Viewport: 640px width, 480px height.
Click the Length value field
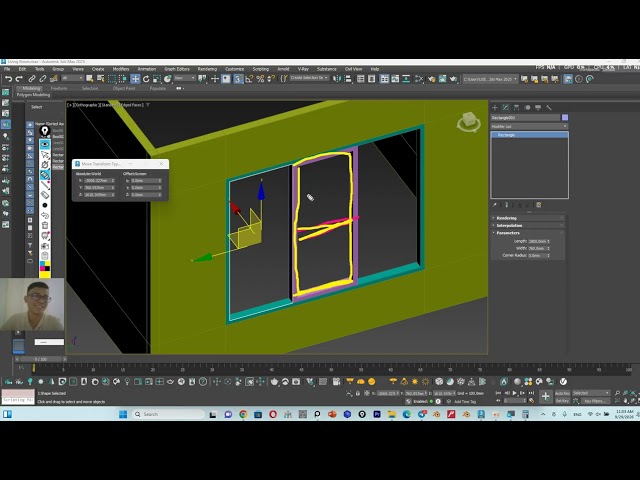(537, 241)
